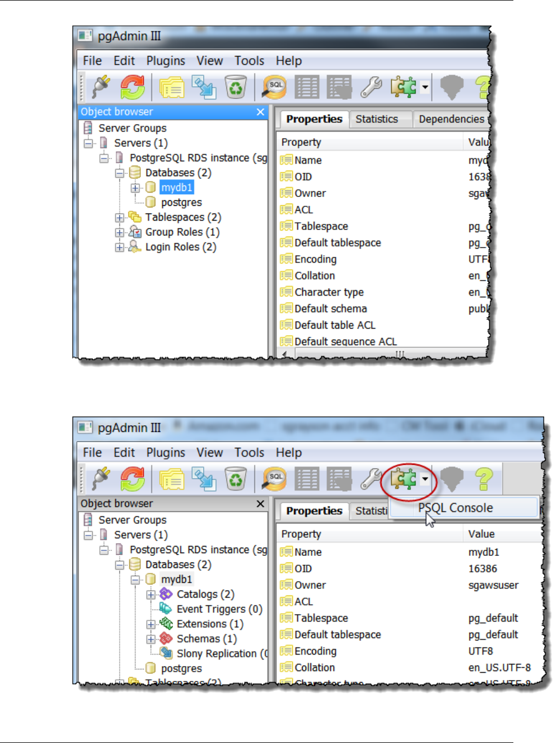
Task: Open object properties icon in top pgAdmin window
Action: coord(172,87)
